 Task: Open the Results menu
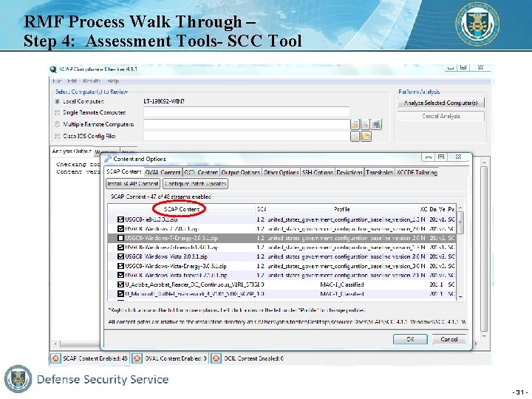(92, 81)
